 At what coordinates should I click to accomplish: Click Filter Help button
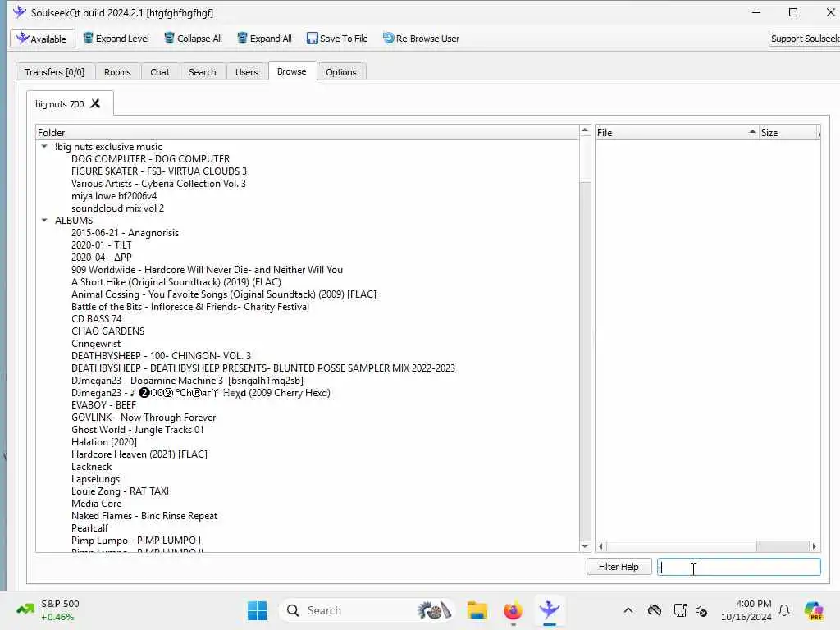pyautogui.click(x=619, y=567)
